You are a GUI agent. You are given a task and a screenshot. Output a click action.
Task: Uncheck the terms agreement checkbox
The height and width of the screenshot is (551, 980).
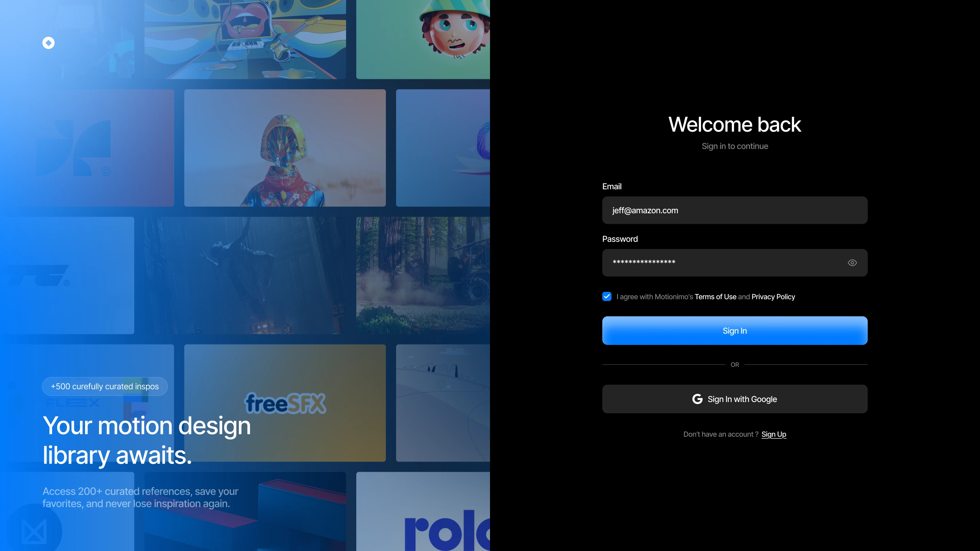click(607, 297)
